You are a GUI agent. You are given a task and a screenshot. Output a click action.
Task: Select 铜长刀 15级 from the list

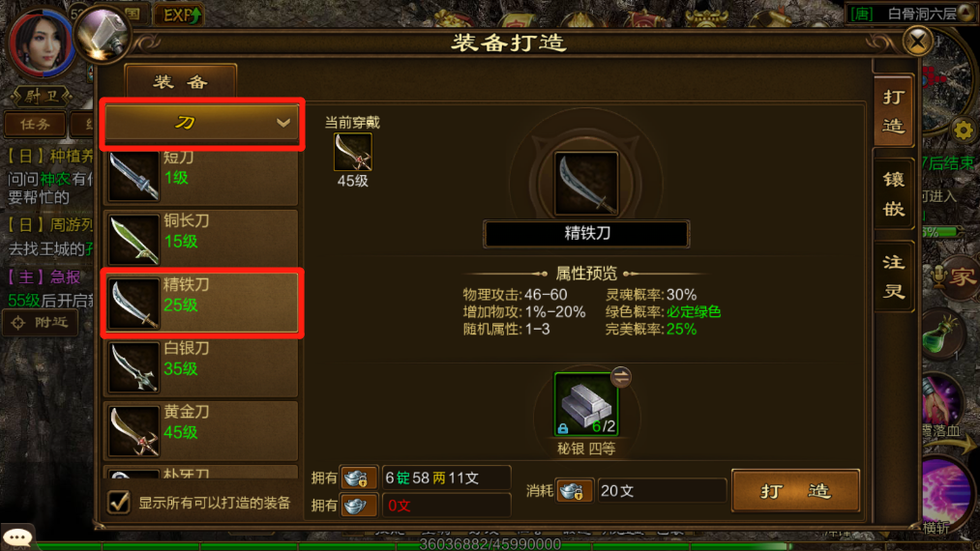202,240
